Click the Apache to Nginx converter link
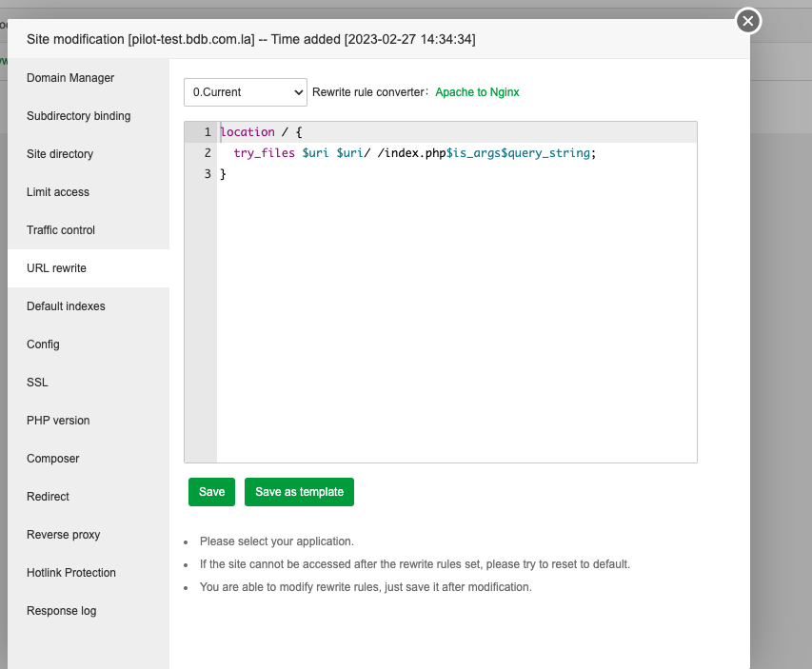This screenshot has width=812, height=669. 477,92
